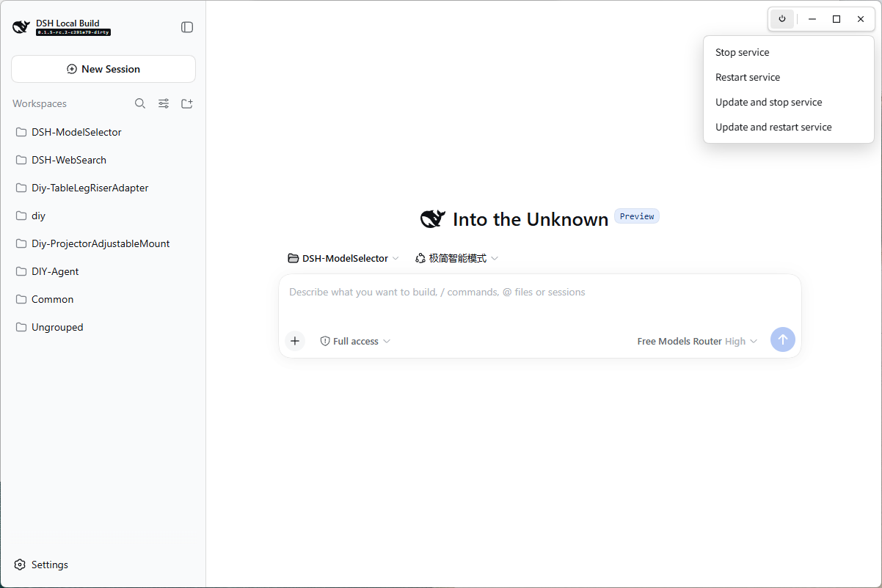The width and height of the screenshot is (882, 588).
Task: Open DSH-WebSearch workspace
Action: tap(103, 160)
